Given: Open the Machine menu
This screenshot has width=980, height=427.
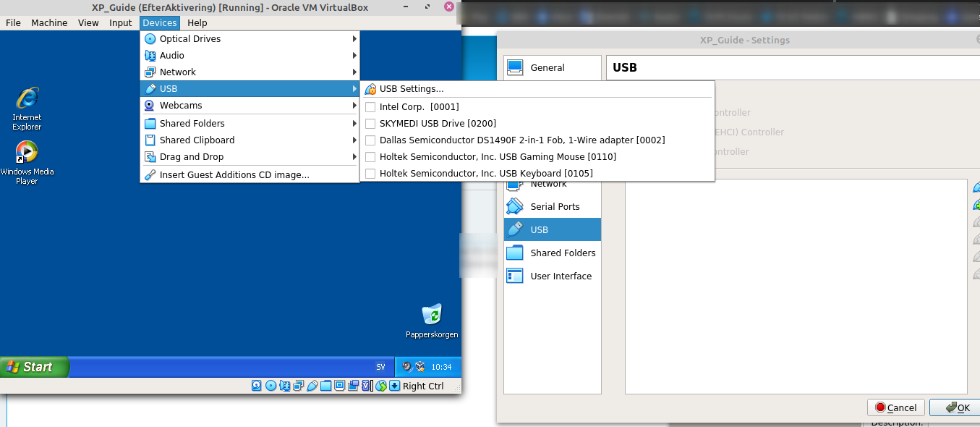Looking at the screenshot, I should pyautogui.click(x=49, y=22).
